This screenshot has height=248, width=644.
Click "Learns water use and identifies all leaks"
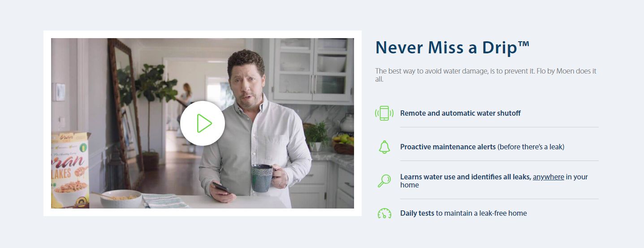(466, 177)
